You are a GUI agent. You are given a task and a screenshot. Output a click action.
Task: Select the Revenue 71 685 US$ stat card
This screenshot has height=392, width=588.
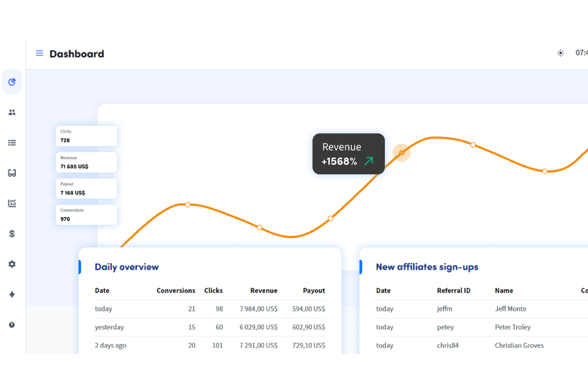[x=86, y=162]
